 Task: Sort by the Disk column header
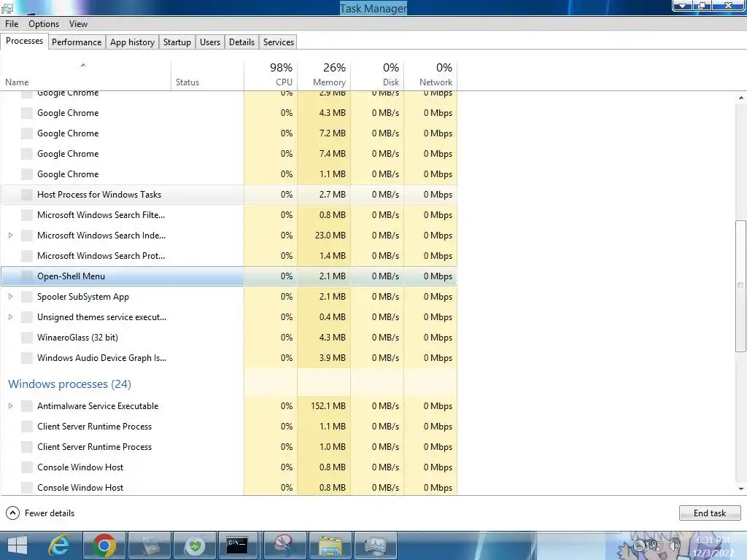377,75
